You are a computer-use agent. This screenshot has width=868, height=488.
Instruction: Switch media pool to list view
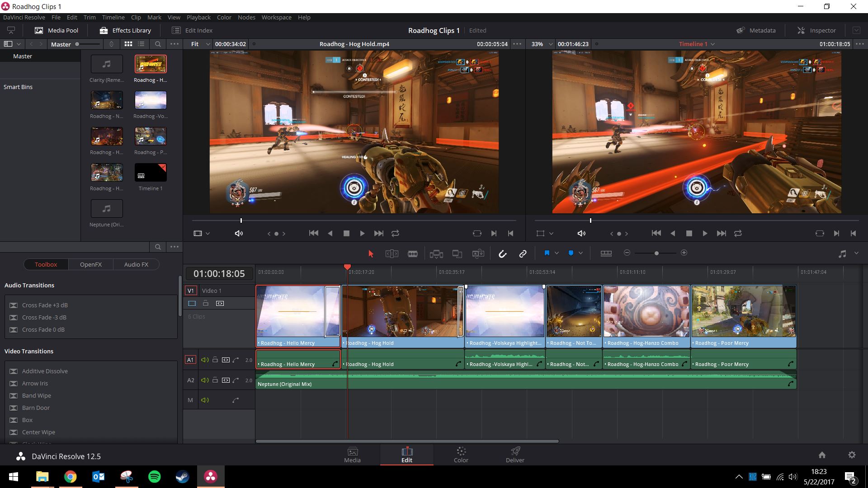pyautogui.click(x=141, y=44)
